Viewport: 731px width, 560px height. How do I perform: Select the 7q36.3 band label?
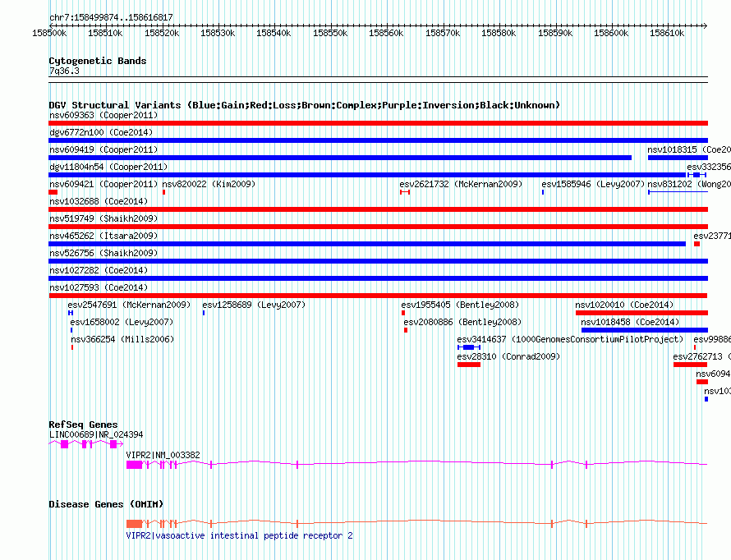click(64, 71)
